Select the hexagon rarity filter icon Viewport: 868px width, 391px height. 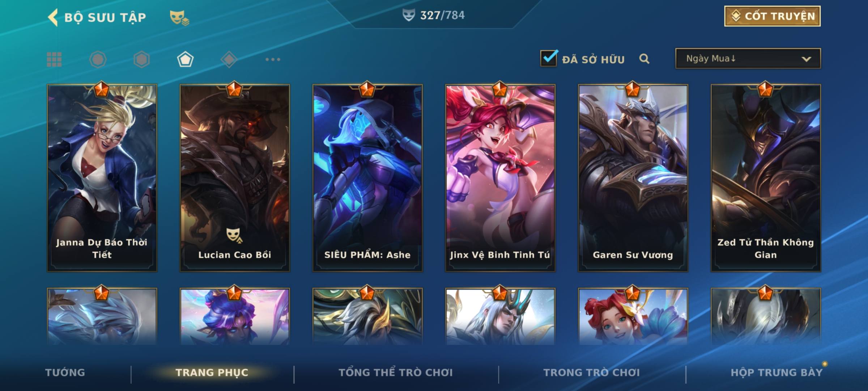(141, 59)
